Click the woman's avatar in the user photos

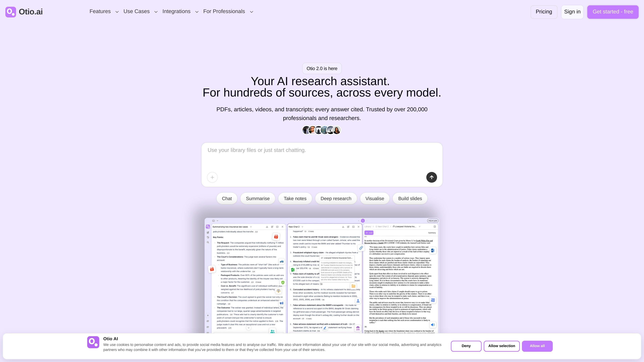[337, 130]
